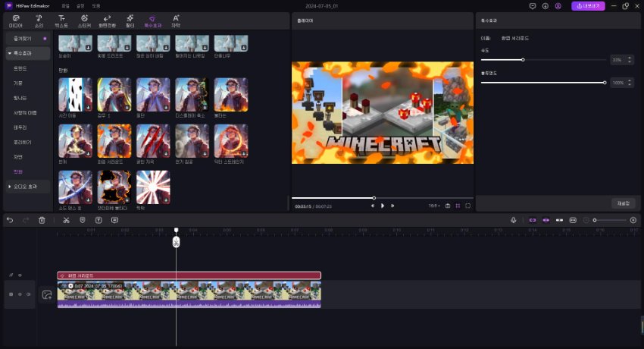The width and height of the screenshot is (644, 349).
Task: Click the split scissors icon in timeline toolbar
Action: tap(66, 220)
